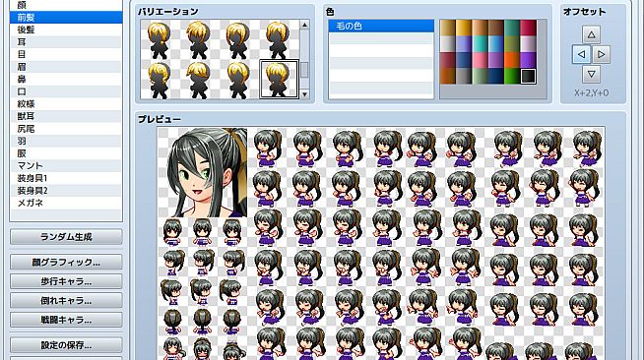Select the dark brown color swatch
This screenshot has width=644, height=360.
tap(496, 28)
